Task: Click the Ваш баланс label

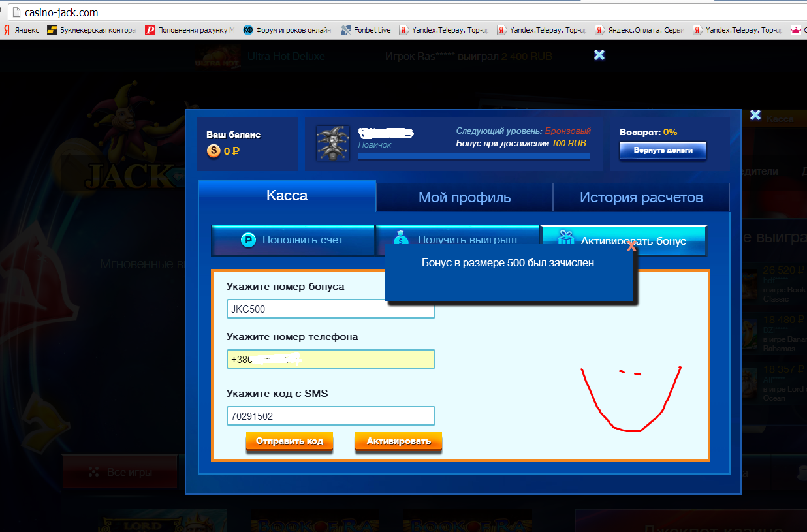Action: tap(234, 134)
